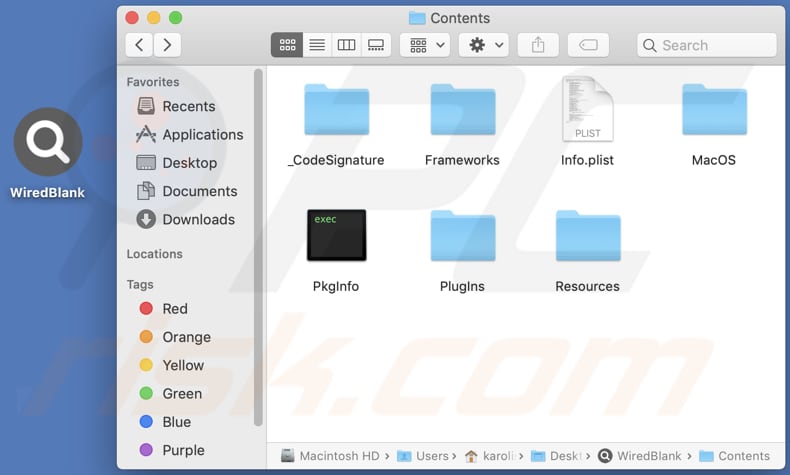Open the group-by arrangement dropdown
The image size is (790, 475).
tap(425, 45)
